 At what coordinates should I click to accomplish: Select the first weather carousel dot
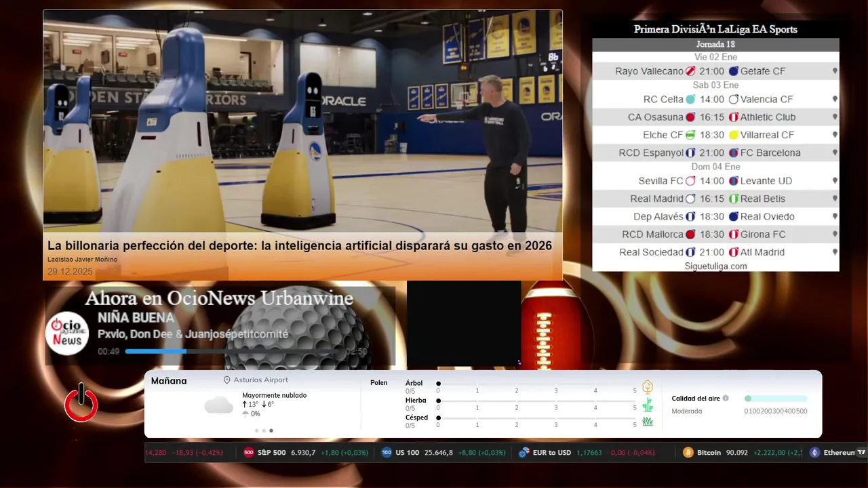256,430
